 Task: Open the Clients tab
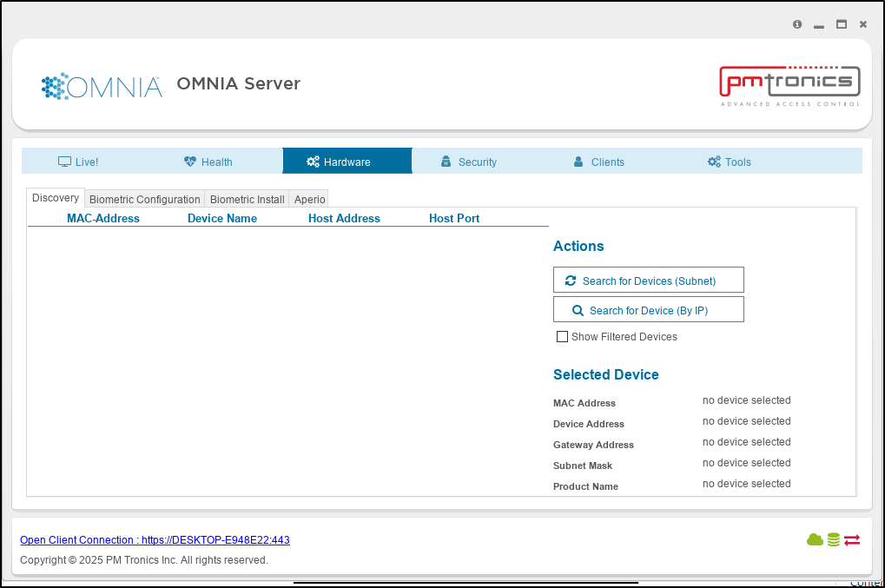coord(599,162)
